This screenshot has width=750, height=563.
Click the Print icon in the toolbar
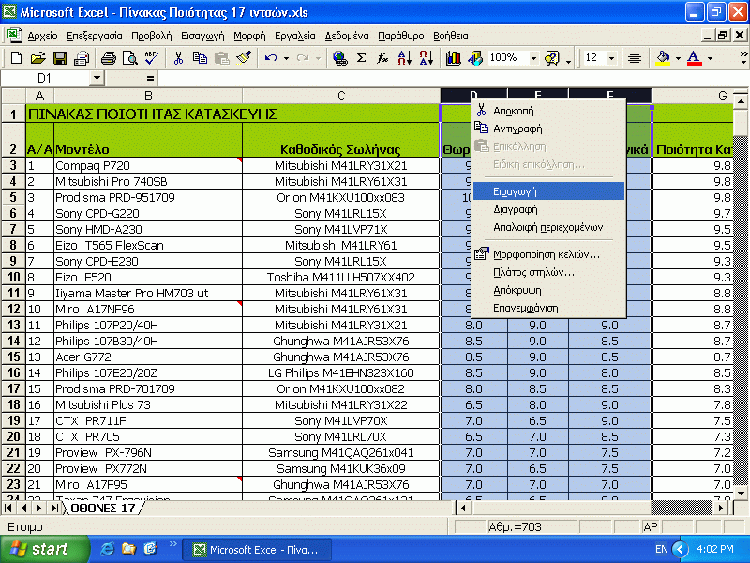pyautogui.click(x=108, y=58)
